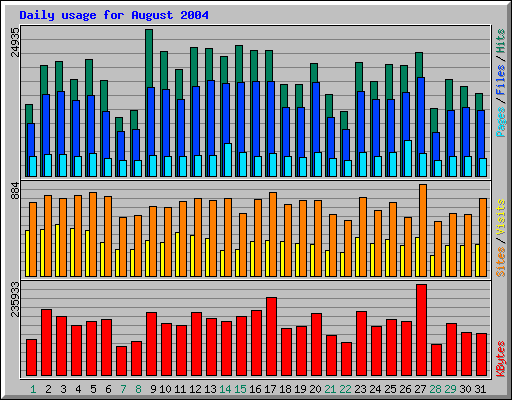Click the red KBytes bar for day 17
Screen dimensions: 512x400
[x=271, y=337]
